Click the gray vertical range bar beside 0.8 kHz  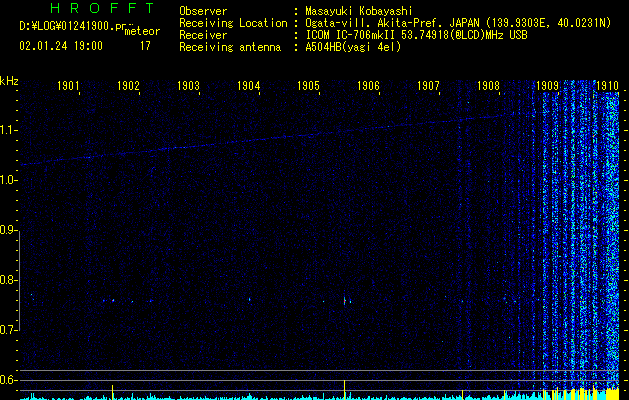[x=20, y=280]
